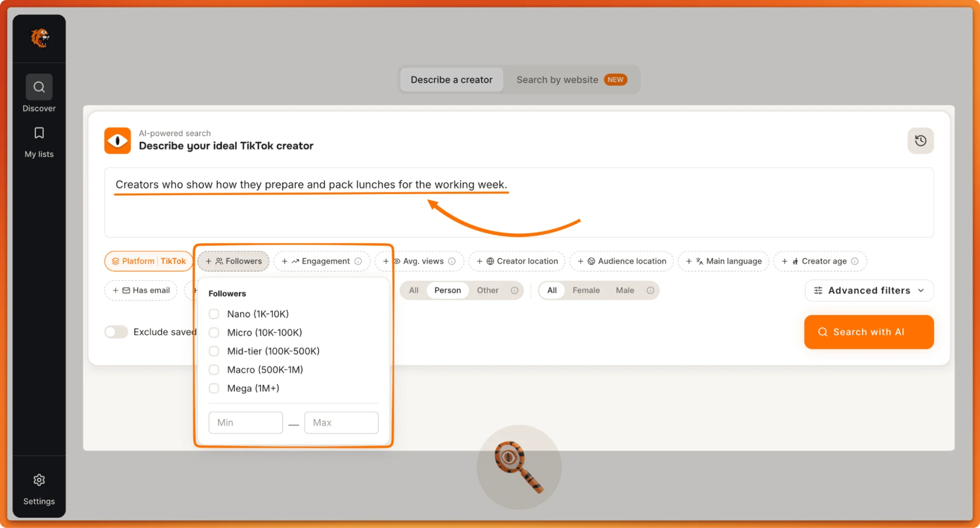Click the Engagement info icon
The image size is (980, 528).
tap(358, 261)
